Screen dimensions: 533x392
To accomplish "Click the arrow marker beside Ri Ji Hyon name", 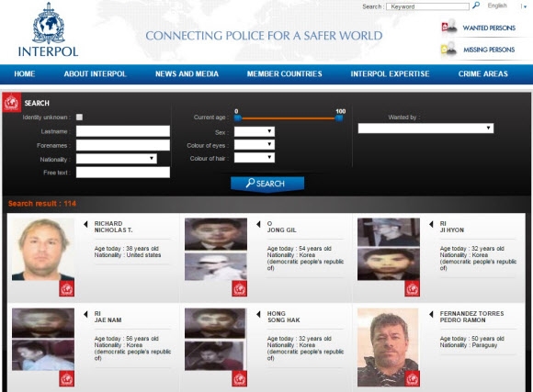I will point(431,224).
